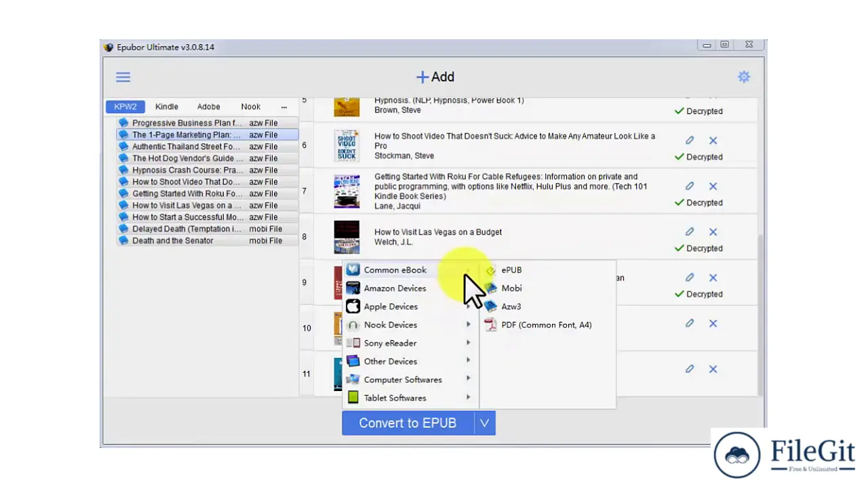Open Nook Devices submenu

click(411, 325)
